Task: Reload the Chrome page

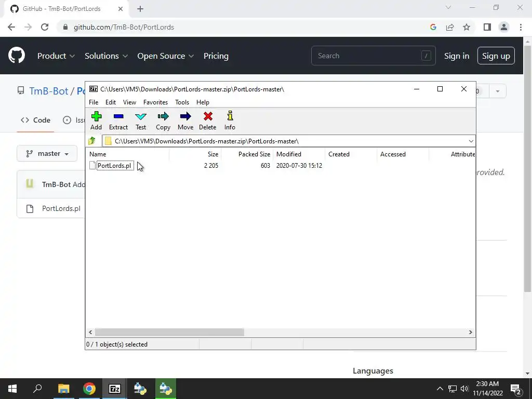Action: (45, 27)
